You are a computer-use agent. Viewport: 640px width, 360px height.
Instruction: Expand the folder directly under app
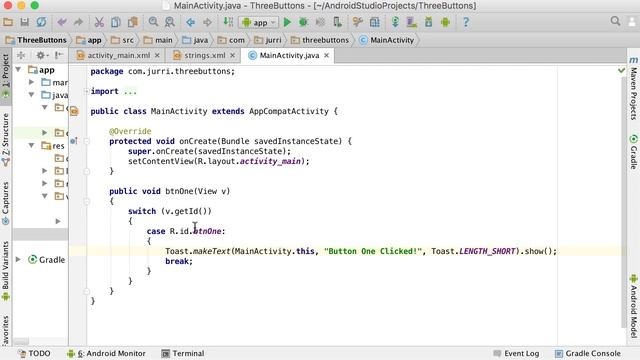pos(31,82)
